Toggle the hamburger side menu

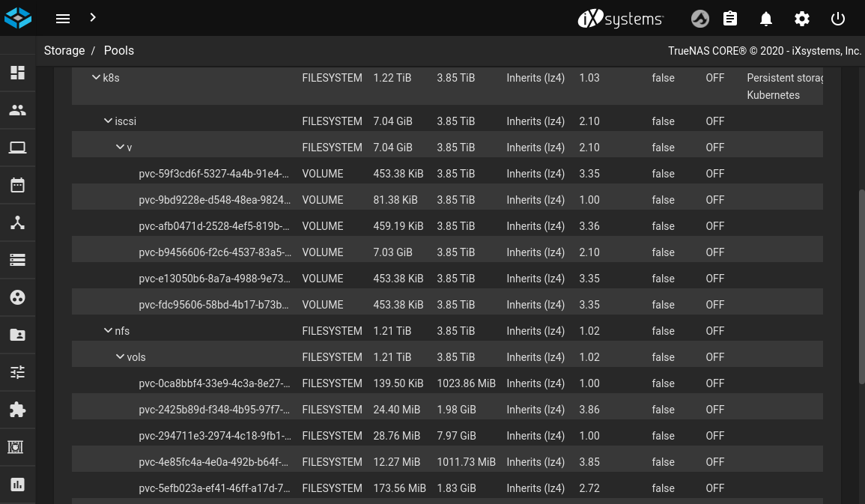(x=63, y=19)
